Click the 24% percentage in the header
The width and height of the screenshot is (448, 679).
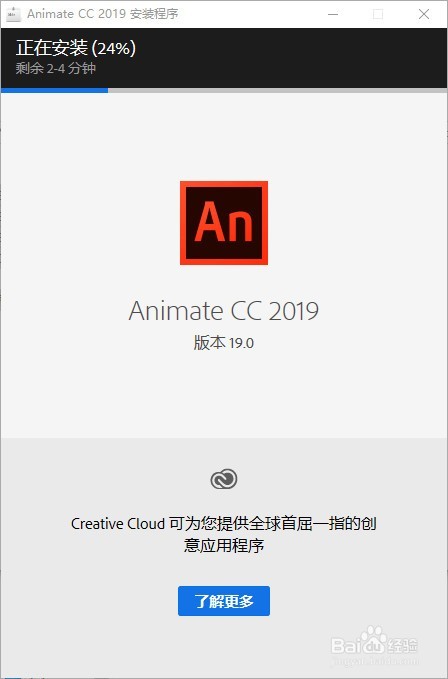113,48
